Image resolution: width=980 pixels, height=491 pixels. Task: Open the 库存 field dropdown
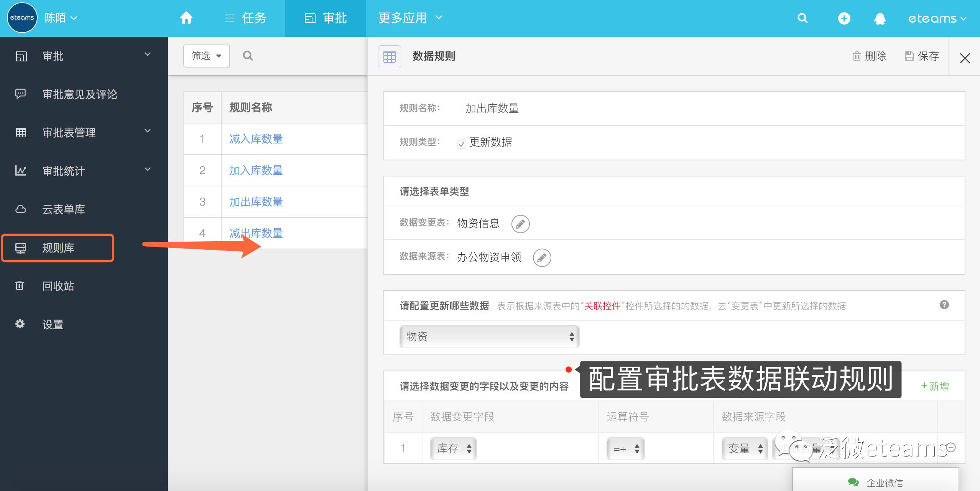click(x=453, y=448)
